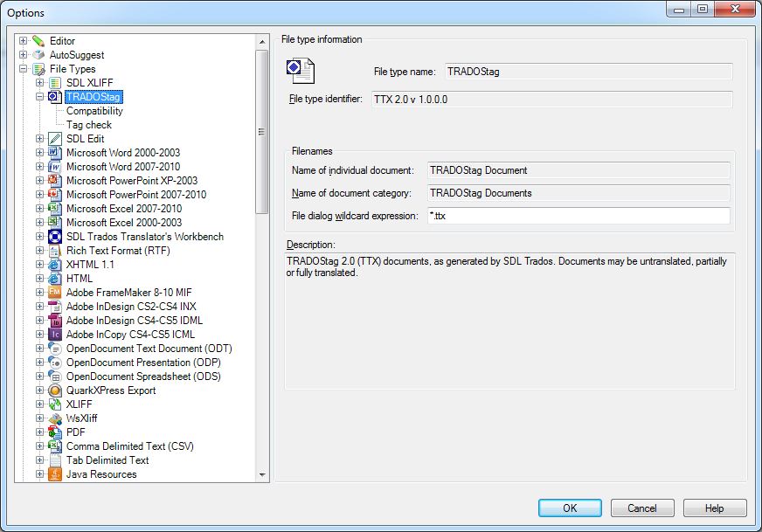Click the AutoSuggest icon
The height and width of the screenshot is (532, 762).
click(38, 55)
